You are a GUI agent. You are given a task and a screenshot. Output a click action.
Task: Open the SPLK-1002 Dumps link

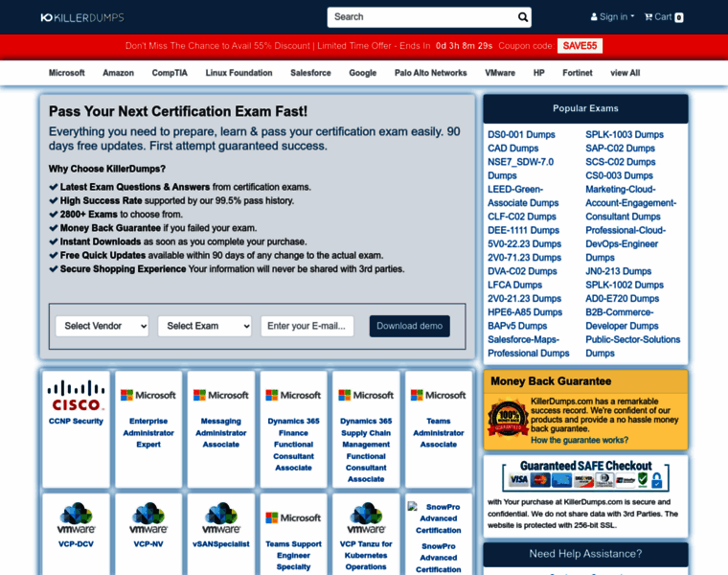click(625, 285)
